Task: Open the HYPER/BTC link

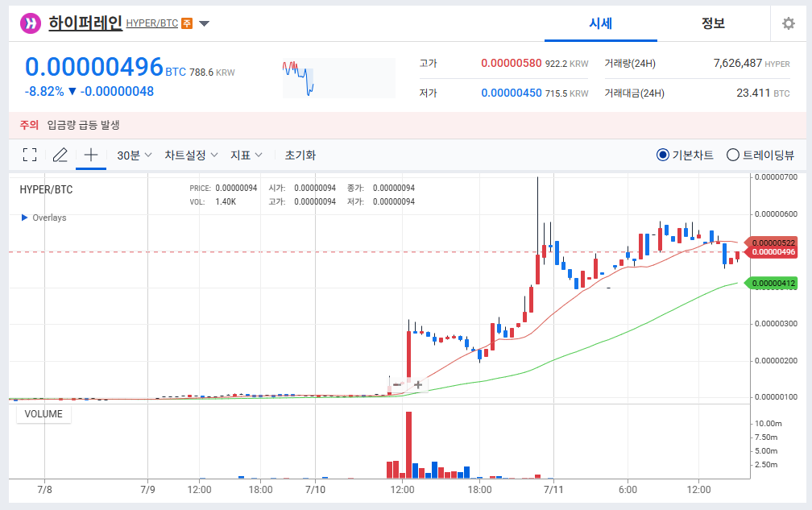Action: (x=153, y=23)
